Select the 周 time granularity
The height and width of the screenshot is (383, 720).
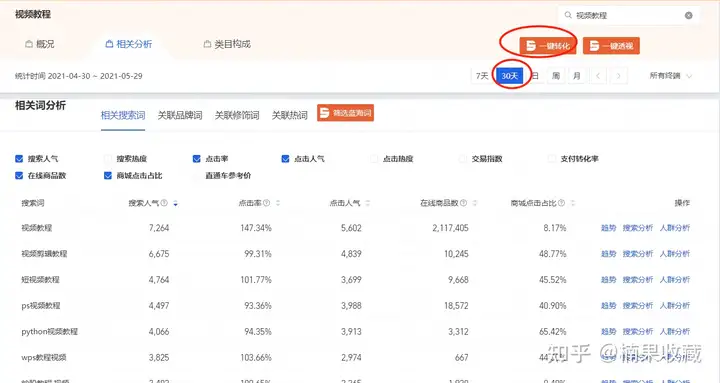[x=556, y=76]
